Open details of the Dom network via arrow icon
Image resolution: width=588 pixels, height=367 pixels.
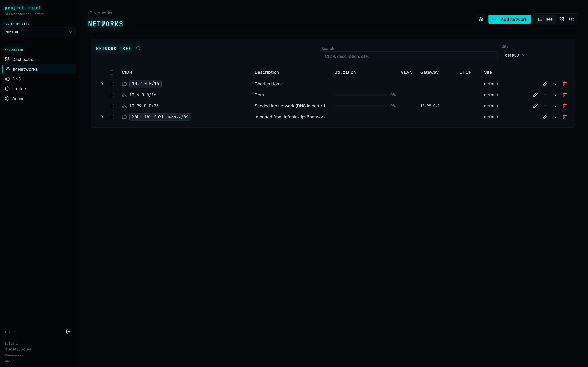coord(555,95)
